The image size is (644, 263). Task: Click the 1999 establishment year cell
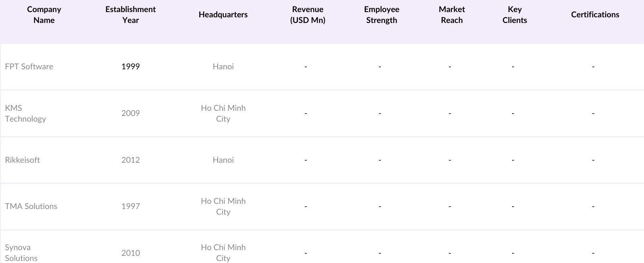pos(130,67)
